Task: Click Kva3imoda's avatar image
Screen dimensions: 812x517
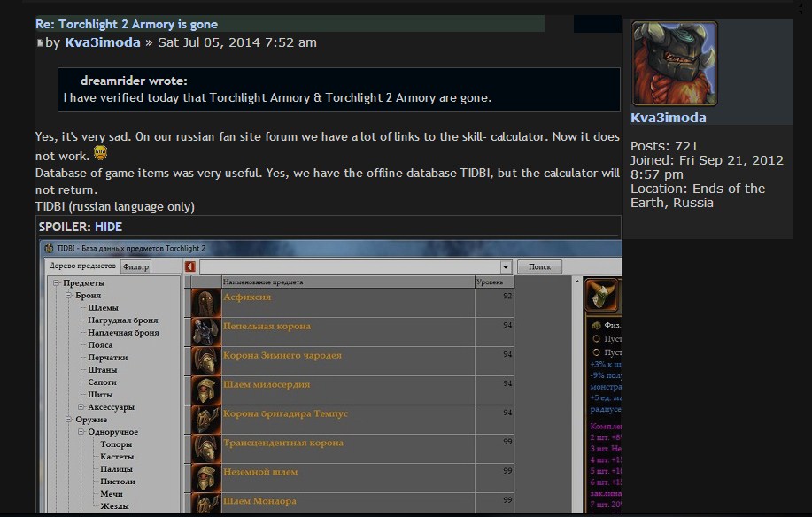Action: pos(674,63)
